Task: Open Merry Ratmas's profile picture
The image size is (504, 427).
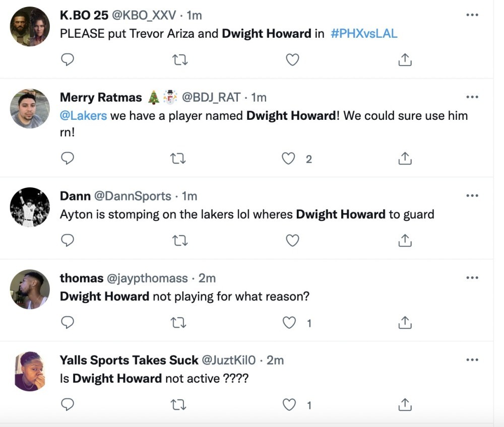Action: pos(30,109)
